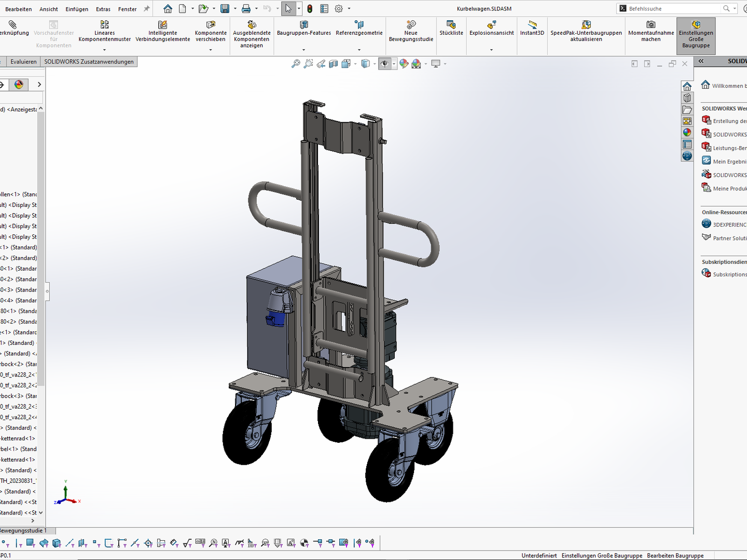Open the Fenster menu
The image size is (747, 560).
click(127, 9)
